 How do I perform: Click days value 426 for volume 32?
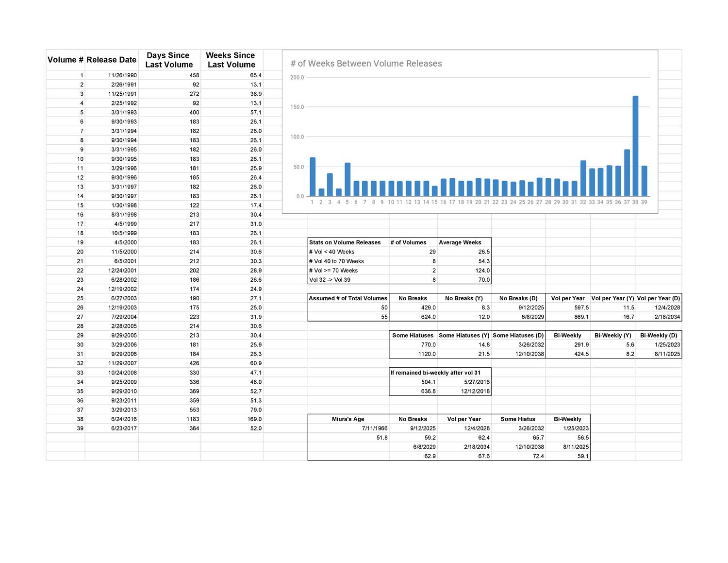coord(169,363)
